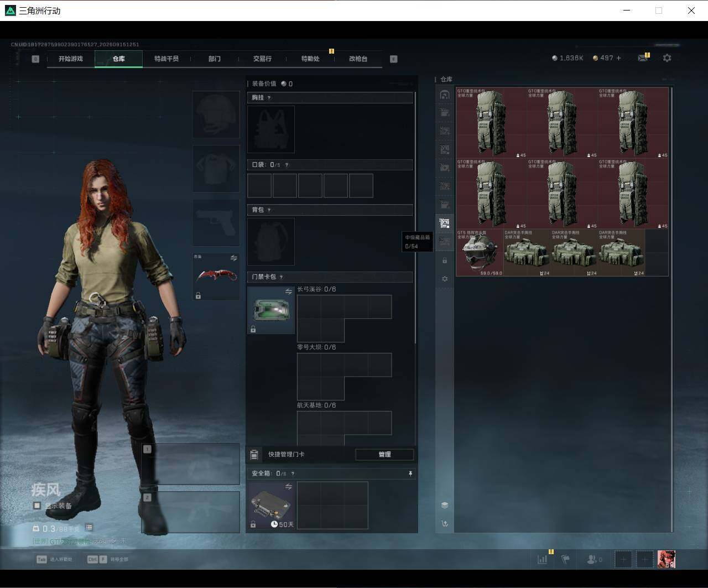
Task: Click the swap icon on the secure container
Action: tap(288, 487)
